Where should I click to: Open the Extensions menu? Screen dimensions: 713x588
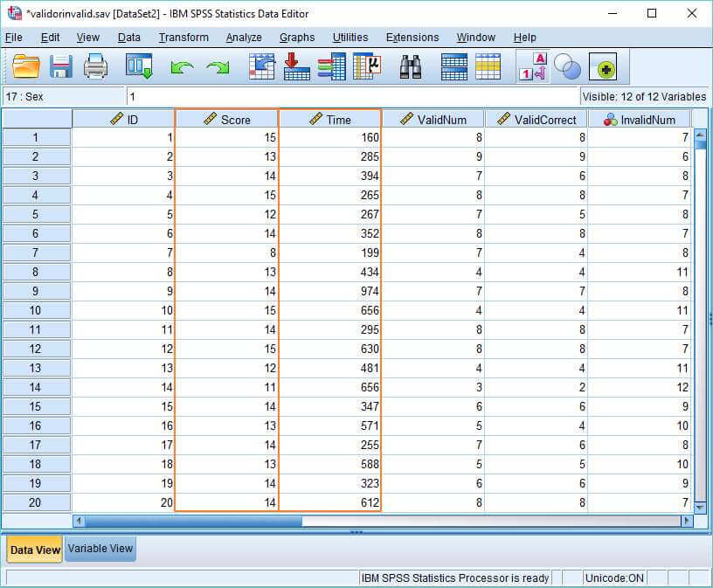tap(412, 38)
